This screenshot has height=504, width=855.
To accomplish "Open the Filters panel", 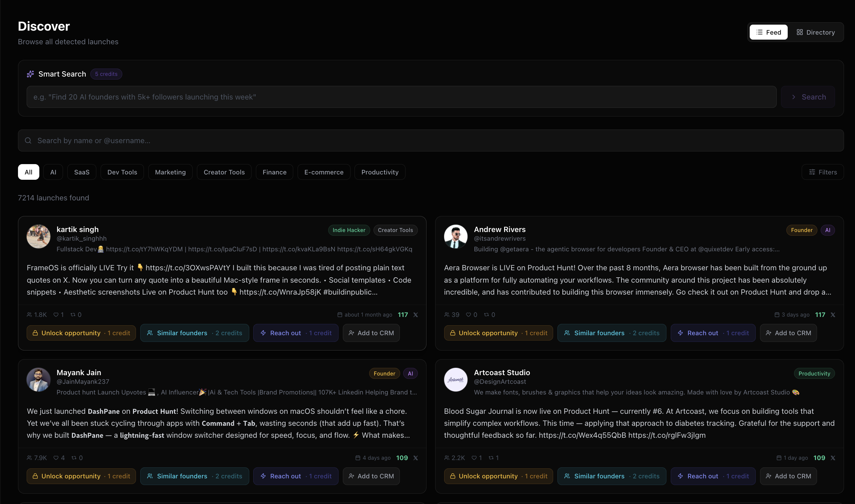I will coord(822,172).
